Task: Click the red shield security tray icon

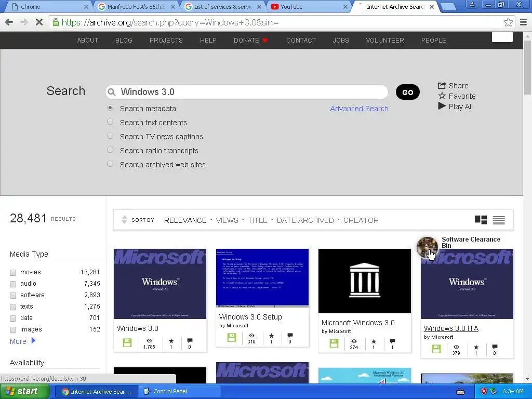Action: 484,392
